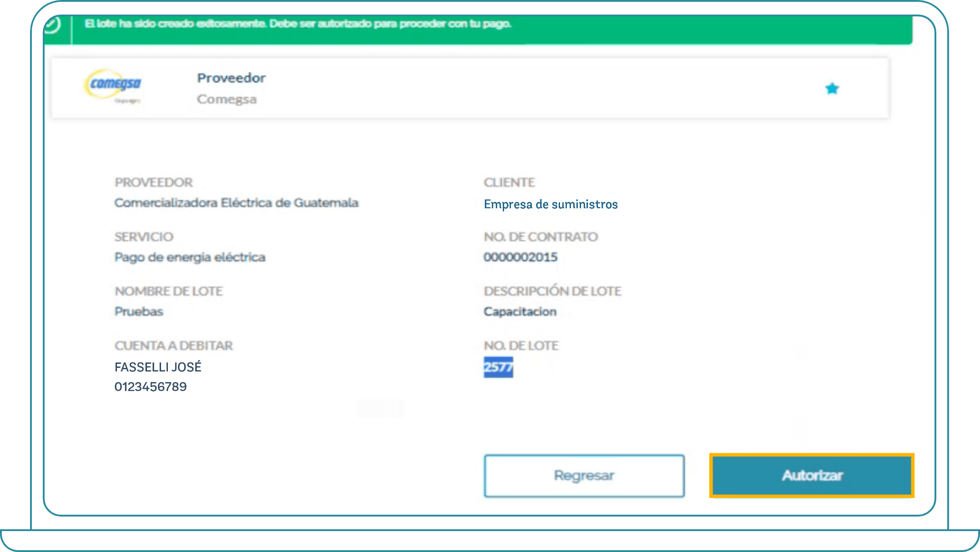This screenshot has width=980, height=552.
Task: Click the FASSELLI JOSÉ account name
Action: tap(158, 367)
